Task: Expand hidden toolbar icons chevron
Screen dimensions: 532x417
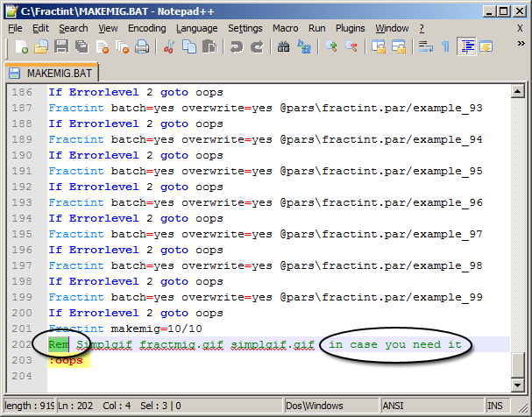Action: pyautogui.click(x=521, y=44)
